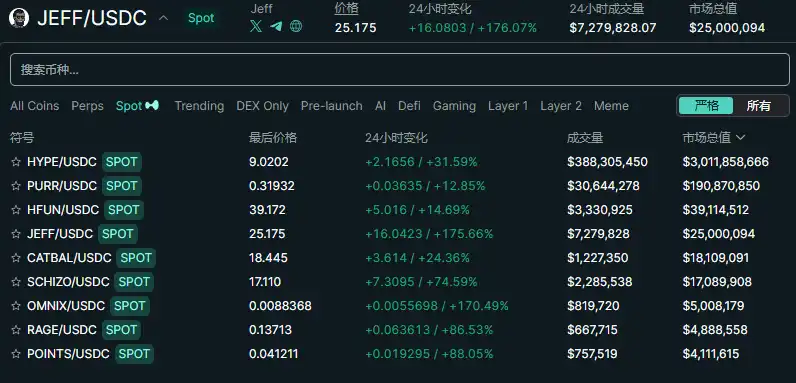Image resolution: width=796 pixels, height=383 pixels.
Task: Star the PURR/USDC pair
Action: 16,186
